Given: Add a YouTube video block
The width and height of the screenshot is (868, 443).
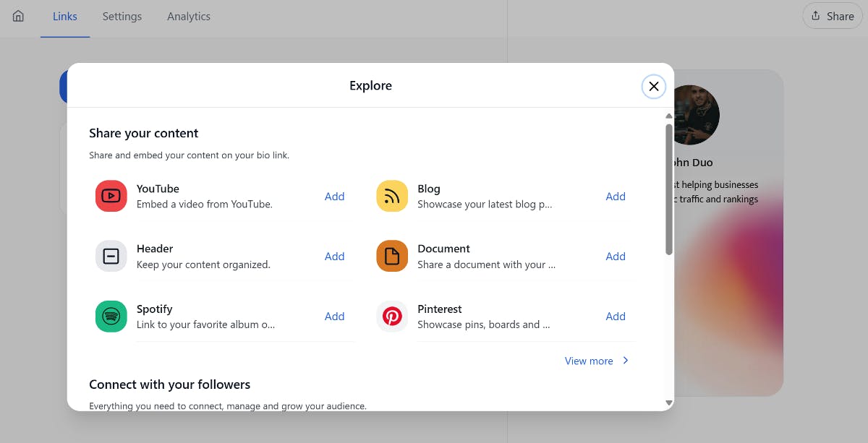Looking at the screenshot, I should pos(334,196).
